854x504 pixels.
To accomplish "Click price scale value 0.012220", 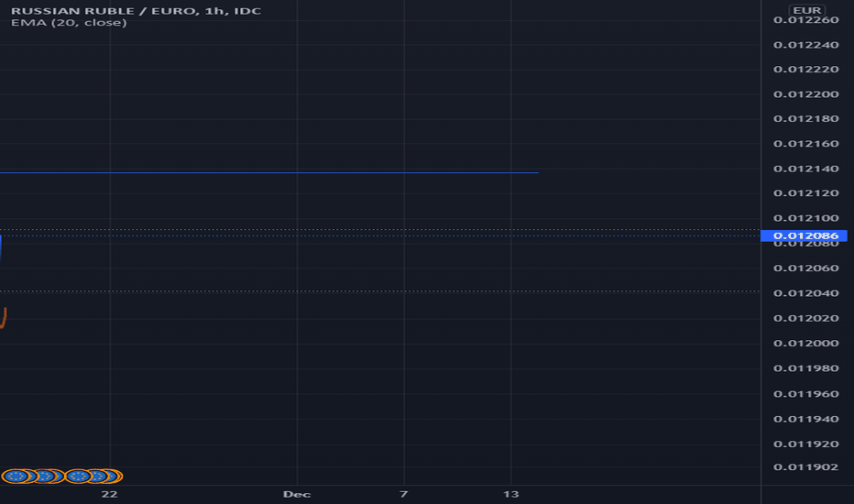I will point(806,70).
